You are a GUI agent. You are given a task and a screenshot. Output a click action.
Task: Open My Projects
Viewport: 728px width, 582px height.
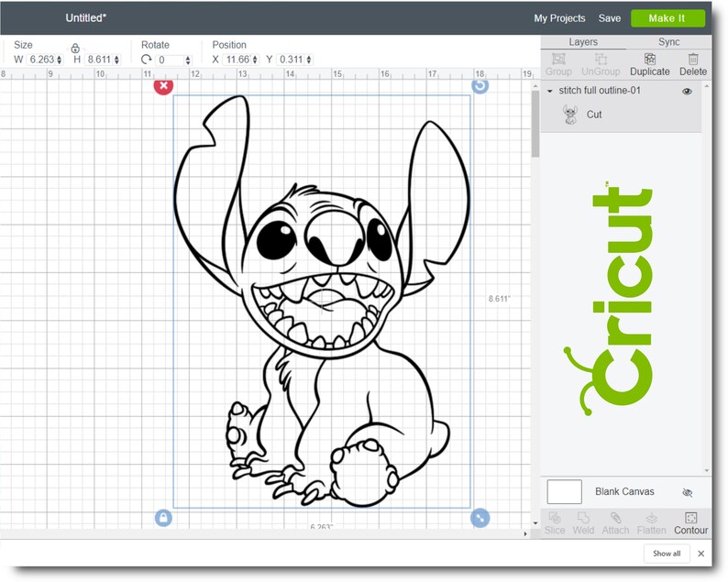(559, 18)
